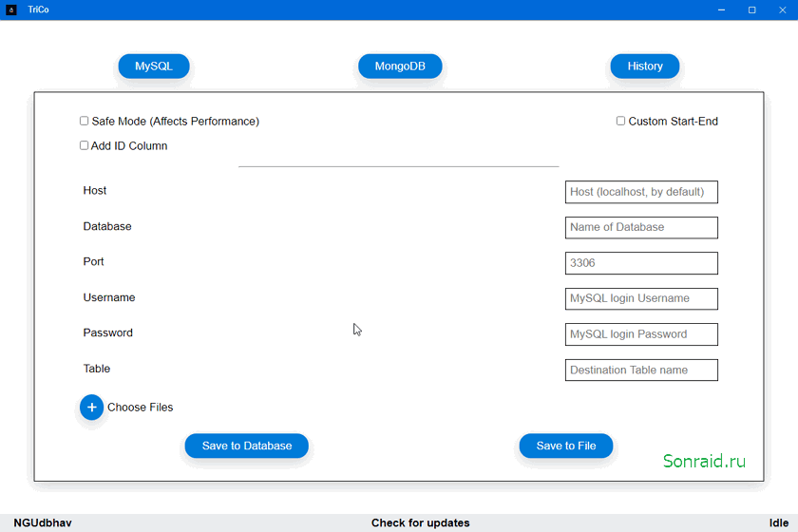Image resolution: width=798 pixels, height=532 pixels.
Task: Select the Destination Table name field
Action: click(641, 370)
